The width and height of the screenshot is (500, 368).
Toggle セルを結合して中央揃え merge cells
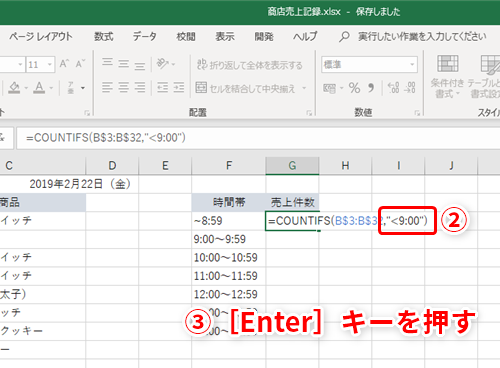click(x=251, y=88)
